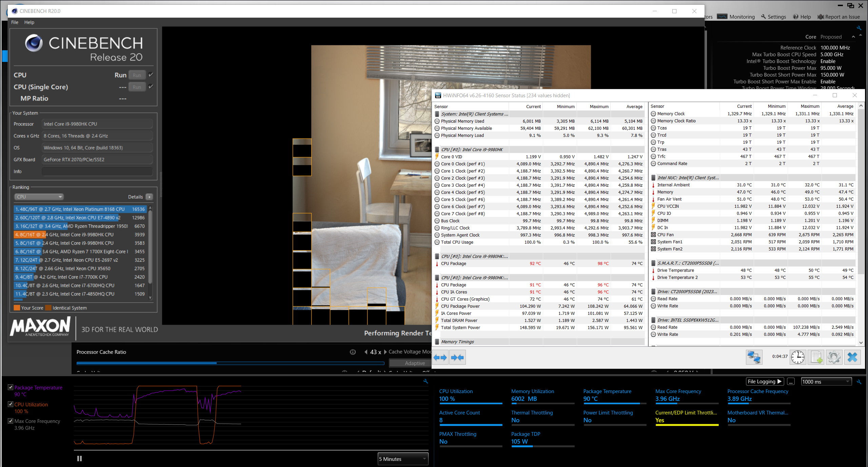Screen dimensions: 868x467
Task: Uncheck Max Core Frequency graph checkbox
Action: (11, 421)
